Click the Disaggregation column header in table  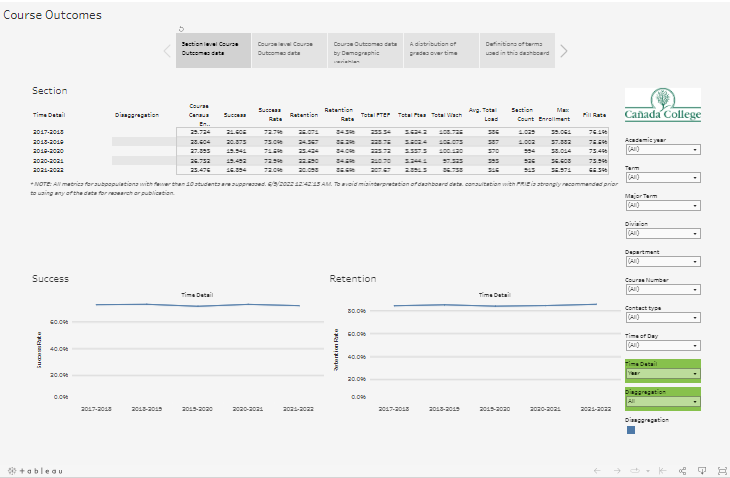pos(137,115)
